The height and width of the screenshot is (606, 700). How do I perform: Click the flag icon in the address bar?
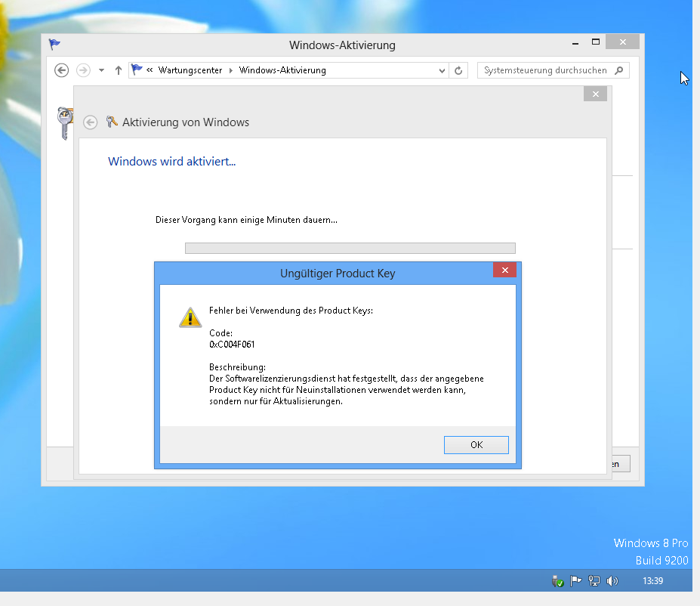click(x=137, y=70)
